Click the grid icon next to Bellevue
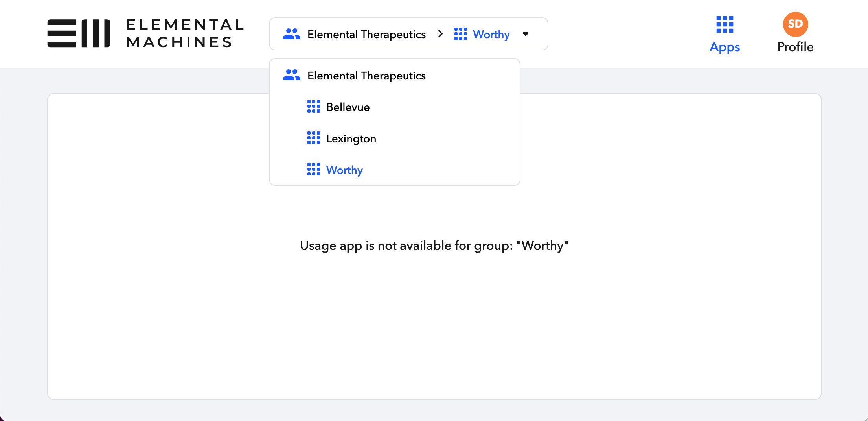The image size is (868, 421). (313, 106)
